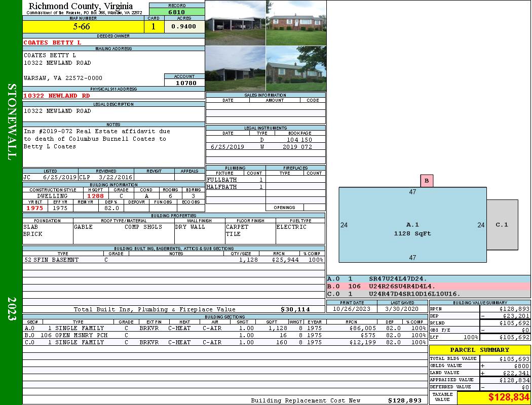Open the brick house front photo
Image resolution: width=532 pixels, height=405 pixels.
(x=296, y=23)
